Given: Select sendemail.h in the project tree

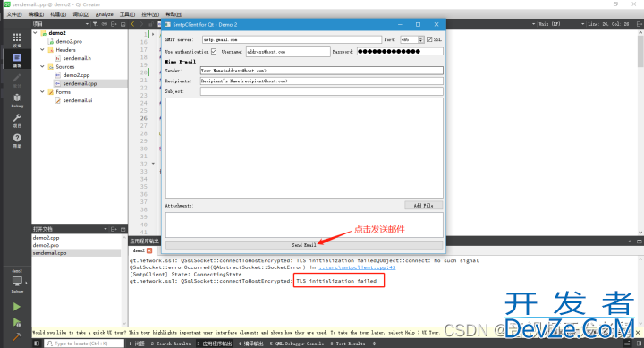Looking at the screenshot, I should click(77, 58).
